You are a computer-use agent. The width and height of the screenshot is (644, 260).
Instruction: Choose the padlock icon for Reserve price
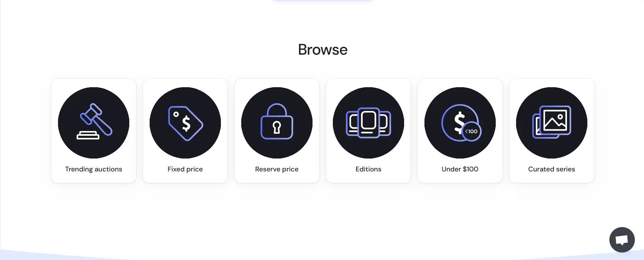click(x=277, y=123)
